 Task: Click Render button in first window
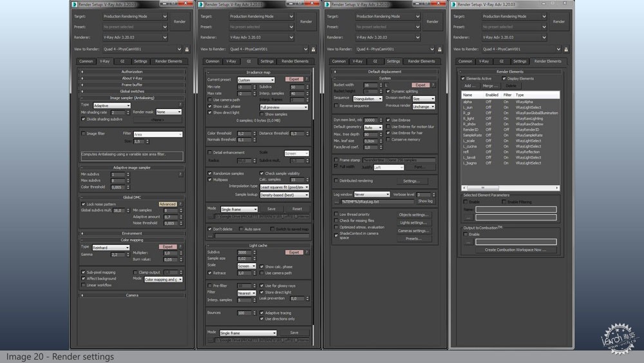click(x=180, y=21)
